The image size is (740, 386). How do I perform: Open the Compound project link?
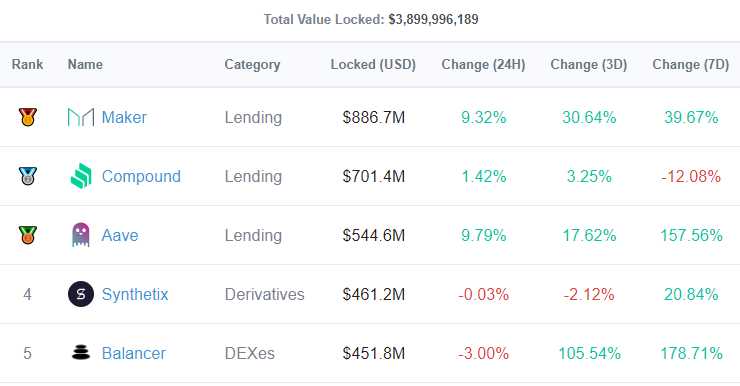[141, 176]
